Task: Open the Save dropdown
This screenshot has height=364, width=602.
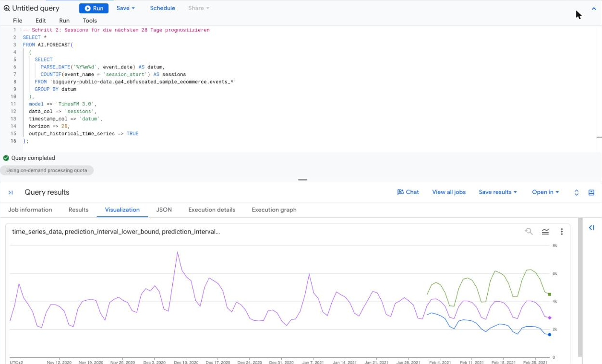Action: pos(125,8)
